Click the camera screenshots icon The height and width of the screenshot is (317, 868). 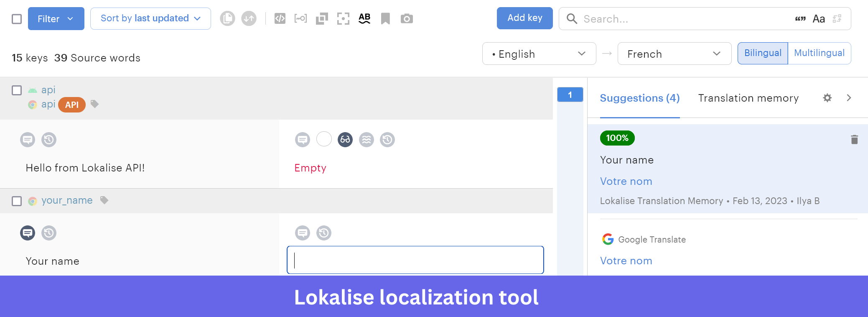pyautogui.click(x=407, y=18)
